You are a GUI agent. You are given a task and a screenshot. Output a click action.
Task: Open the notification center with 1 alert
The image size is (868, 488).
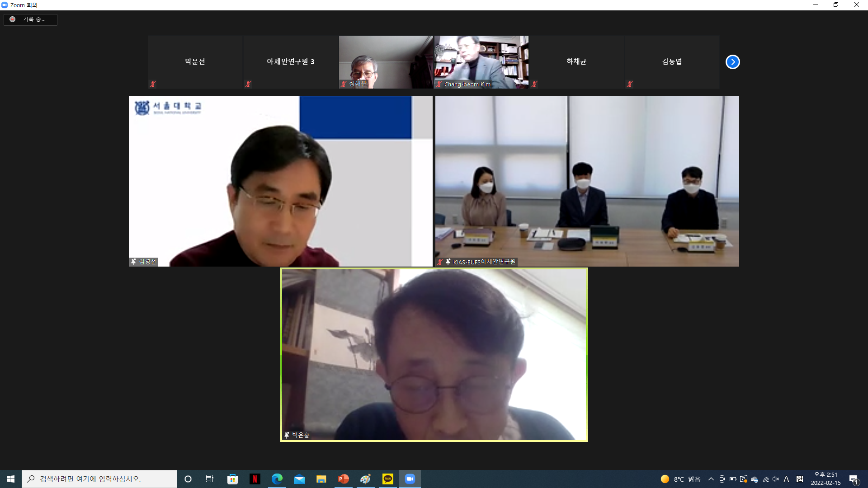pyautogui.click(x=854, y=479)
